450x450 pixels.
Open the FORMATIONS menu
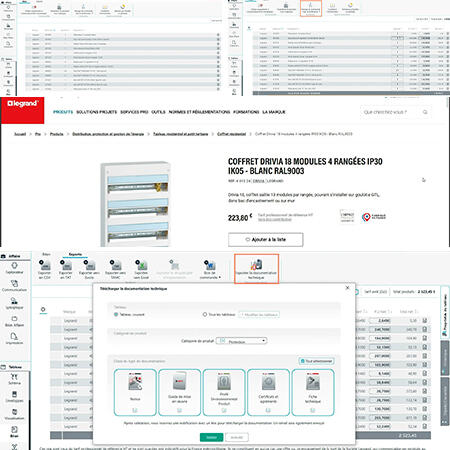pos(246,112)
